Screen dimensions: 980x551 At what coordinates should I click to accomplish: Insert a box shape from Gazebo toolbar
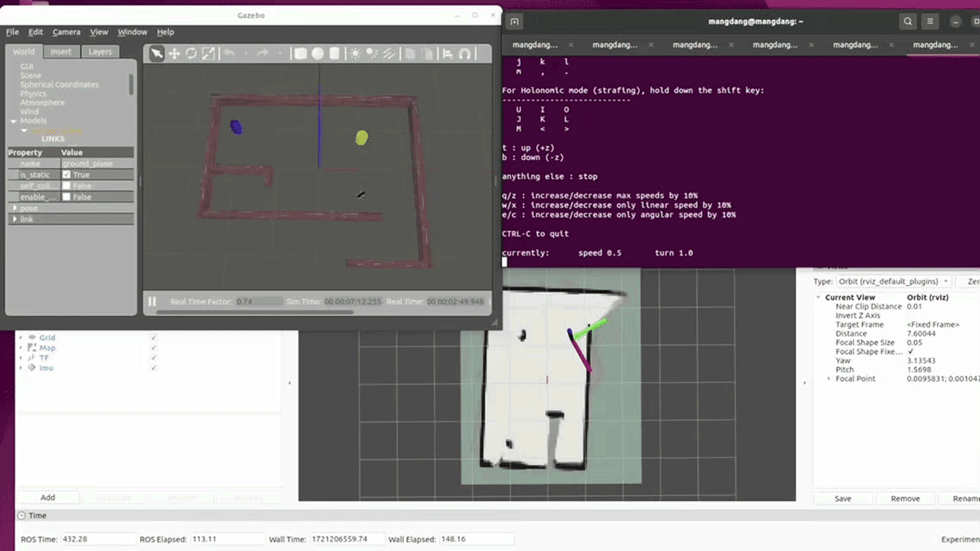300,53
